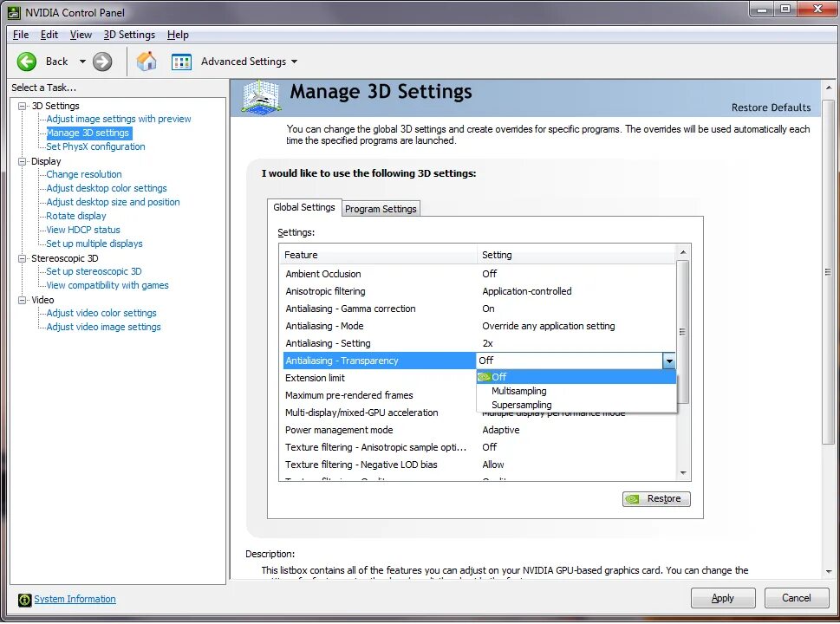The width and height of the screenshot is (840, 624).
Task: Click the Cancel button
Action: click(x=796, y=598)
